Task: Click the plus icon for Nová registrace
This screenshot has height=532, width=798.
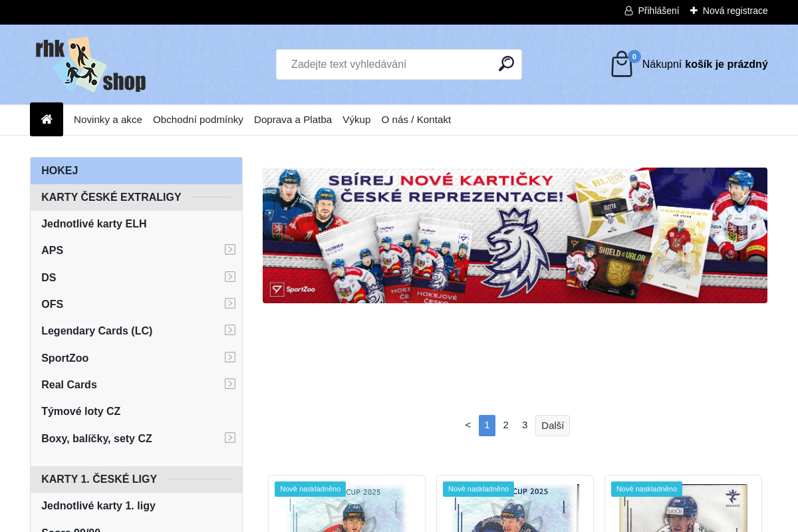Action: click(694, 11)
